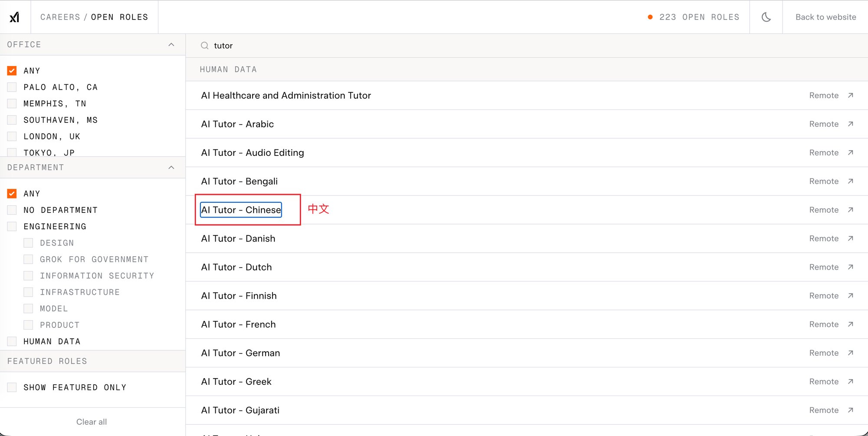The image size is (868, 436).
Task: Open AI Tutor - Audio Editing role
Action: (x=253, y=152)
